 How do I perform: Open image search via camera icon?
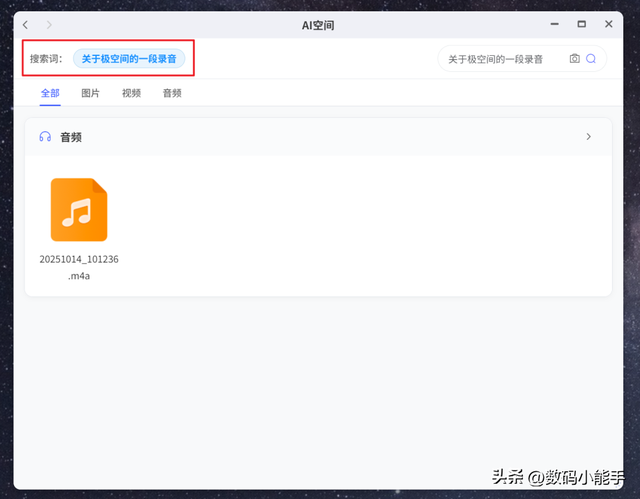(574, 59)
